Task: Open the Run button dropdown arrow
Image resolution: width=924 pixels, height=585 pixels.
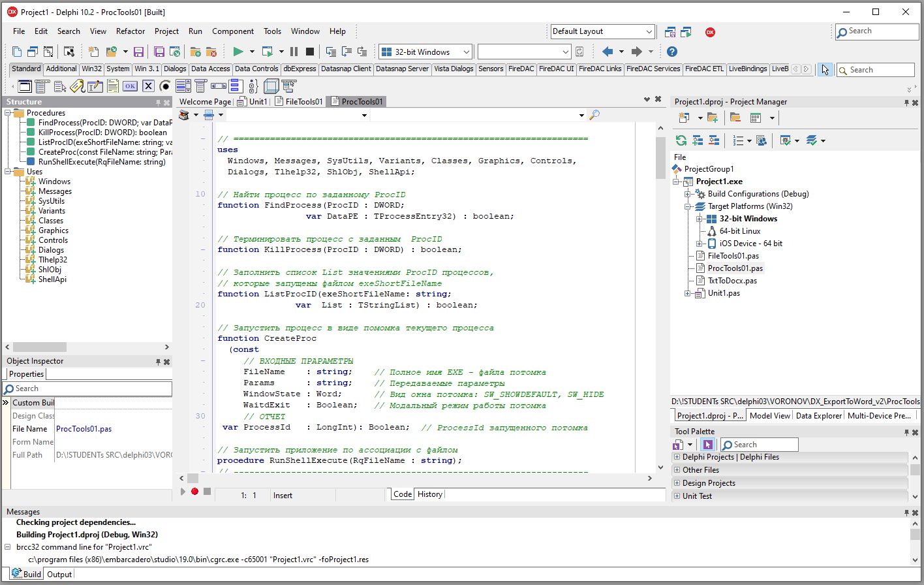Action: point(252,52)
